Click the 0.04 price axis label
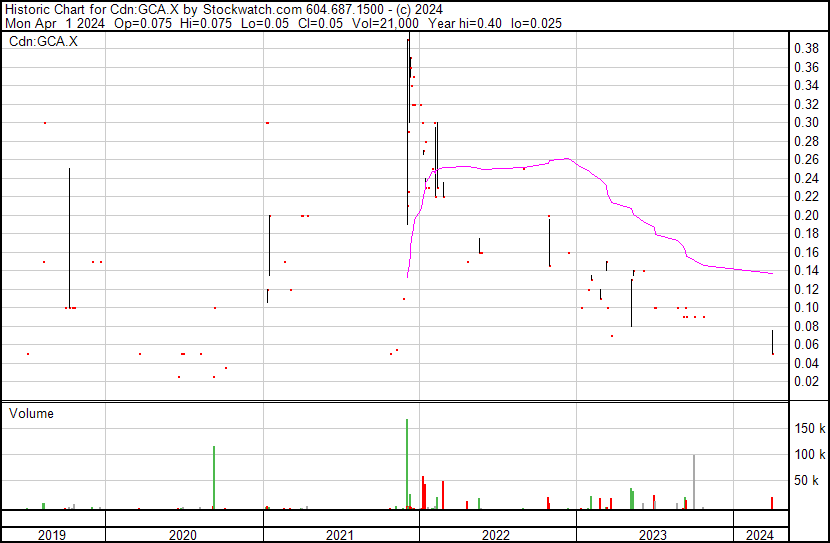This screenshot has width=830, height=543. [x=806, y=363]
